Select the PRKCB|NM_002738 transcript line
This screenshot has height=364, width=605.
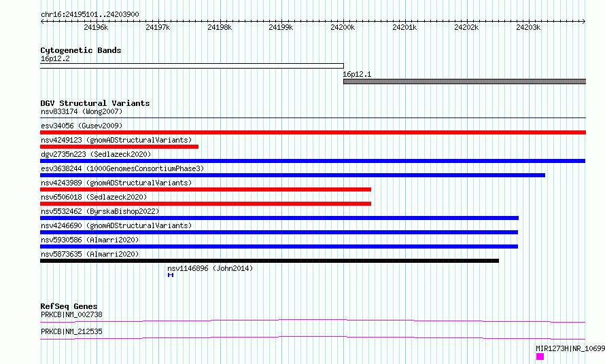(x=313, y=321)
